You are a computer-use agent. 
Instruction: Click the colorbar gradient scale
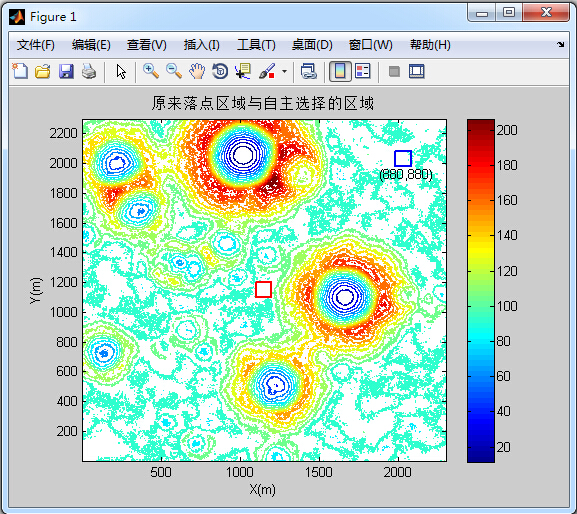[x=481, y=291]
